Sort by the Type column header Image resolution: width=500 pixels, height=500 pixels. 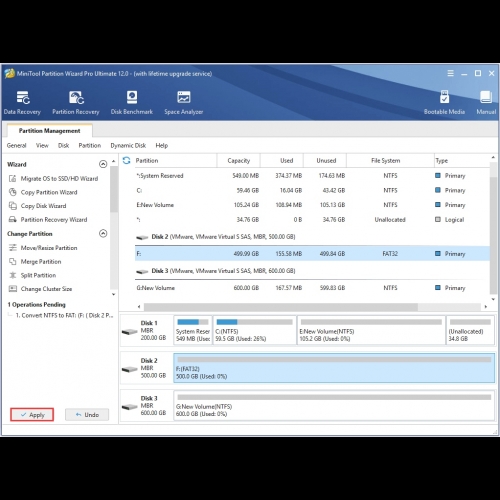(x=462, y=161)
